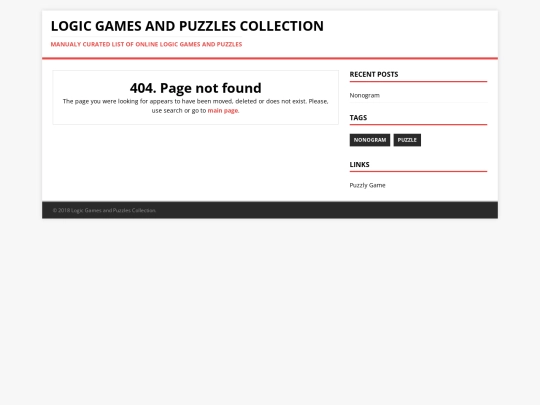Select the PUZZLE tag button

[407, 140]
